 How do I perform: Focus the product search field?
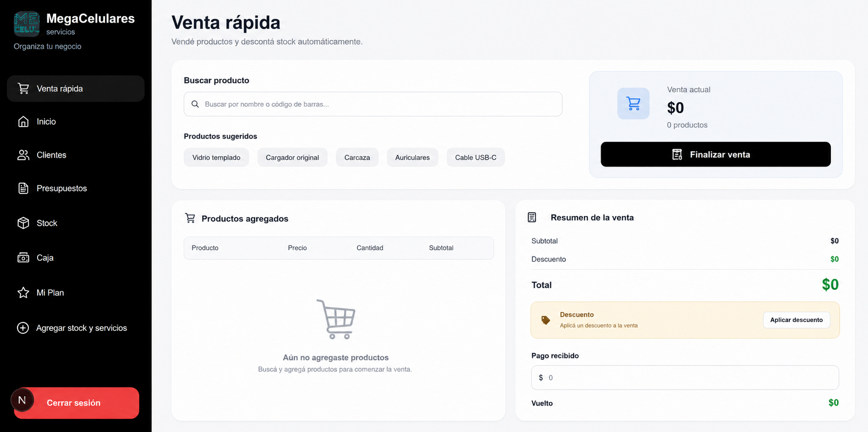click(373, 104)
